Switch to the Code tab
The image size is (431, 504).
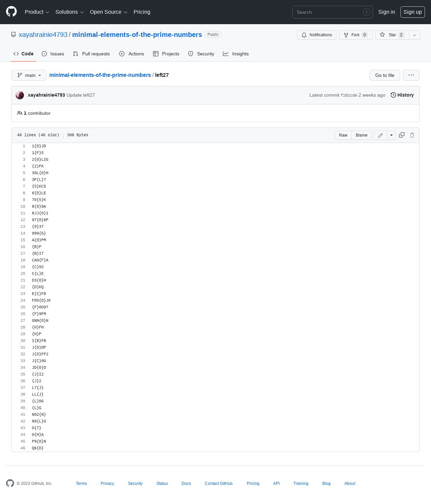pos(23,54)
